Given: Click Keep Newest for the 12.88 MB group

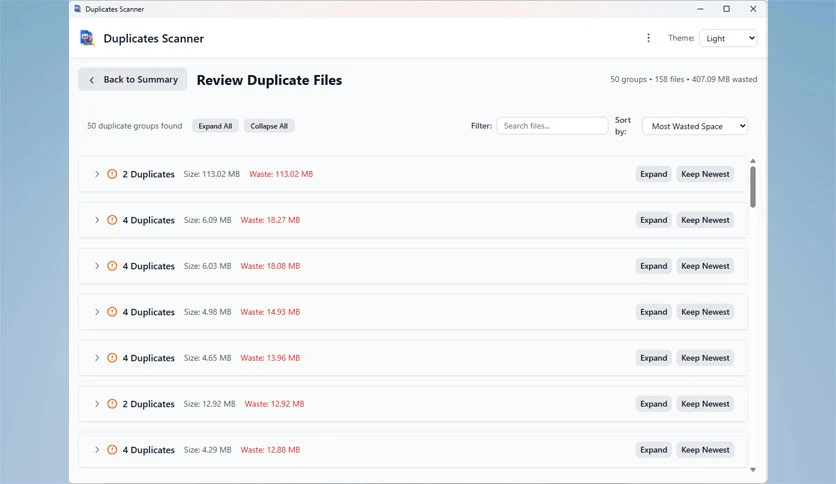Looking at the screenshot, I should [x=705, y=449].
